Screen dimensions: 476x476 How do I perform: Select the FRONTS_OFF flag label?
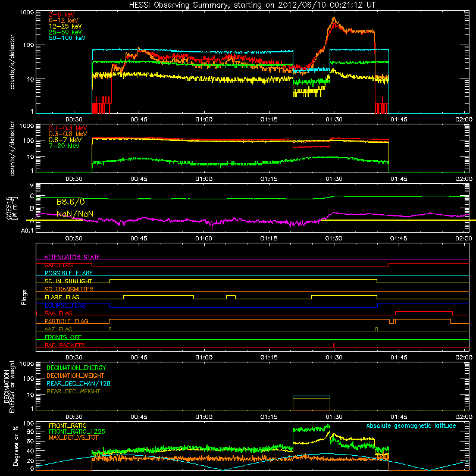[63, 337]
